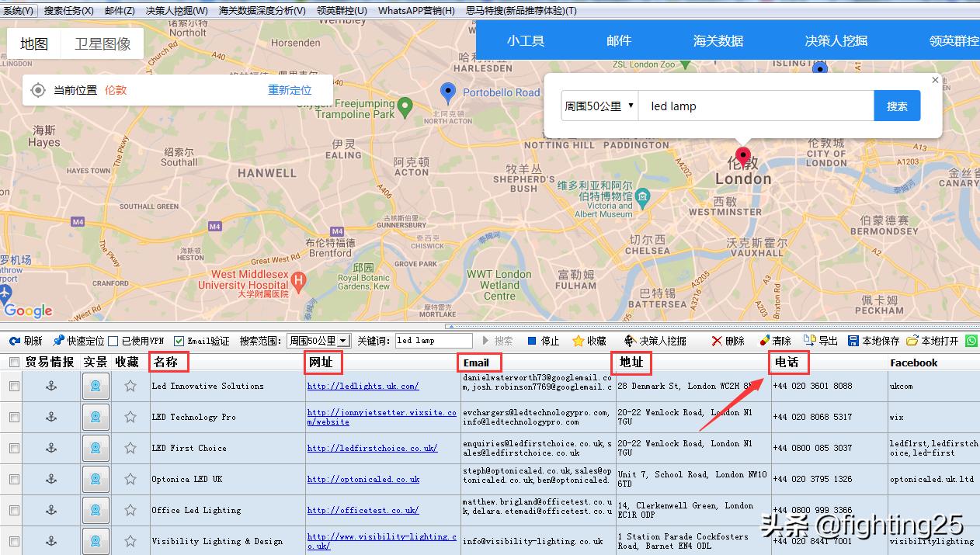The width and height of the screenshot is (980, 555).
Task: Open the street view for Optonica LED UK
Action: [96, 479]
